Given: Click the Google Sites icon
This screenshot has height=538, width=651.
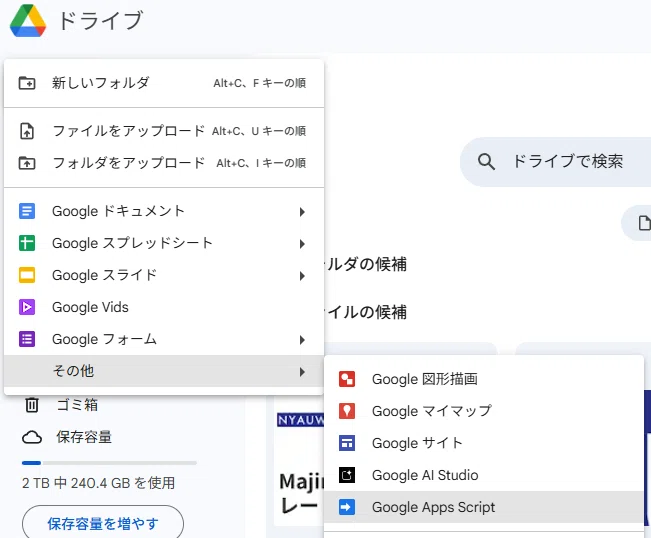Looking at the screenshot, I should tap(347, 443).
